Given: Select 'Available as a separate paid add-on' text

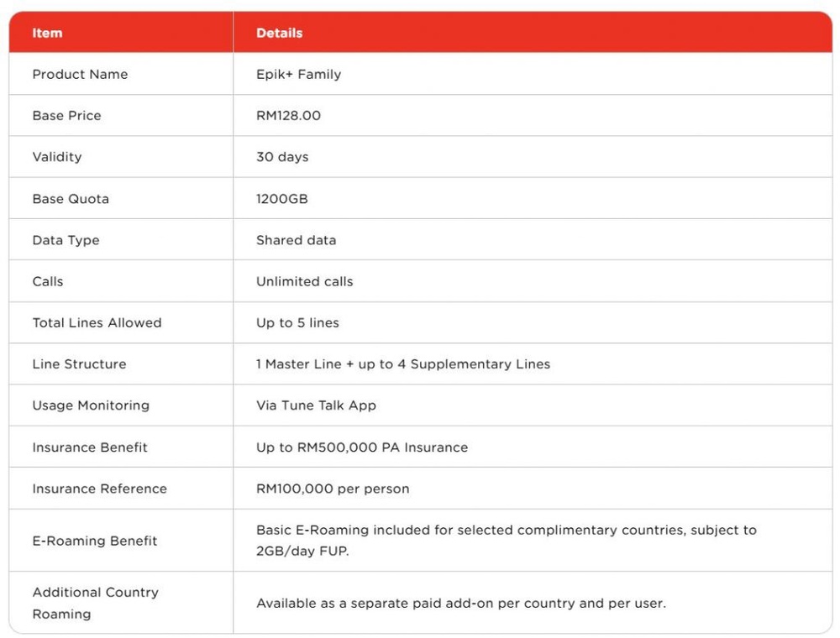Looking at the screenshot, I should click(460, 604).
